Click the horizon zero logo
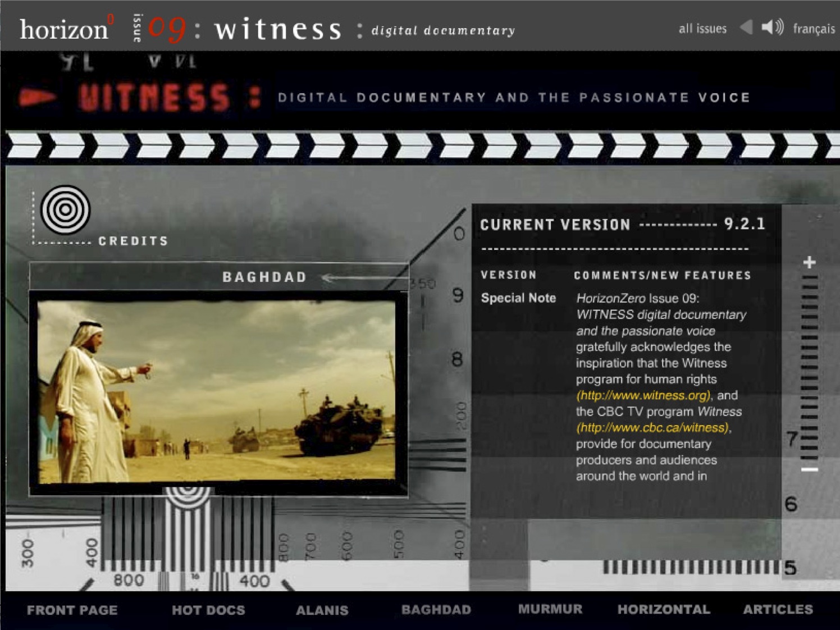 (x=66, y=28)
